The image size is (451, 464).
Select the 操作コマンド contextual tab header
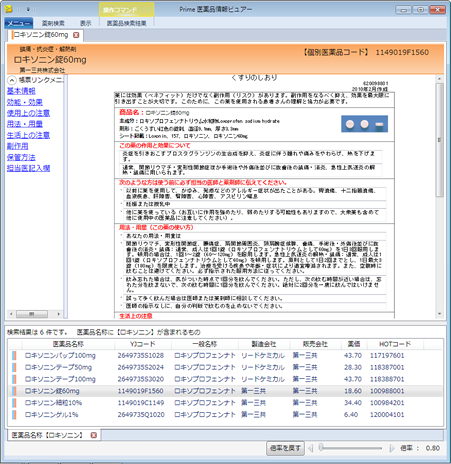click(127, 10)
